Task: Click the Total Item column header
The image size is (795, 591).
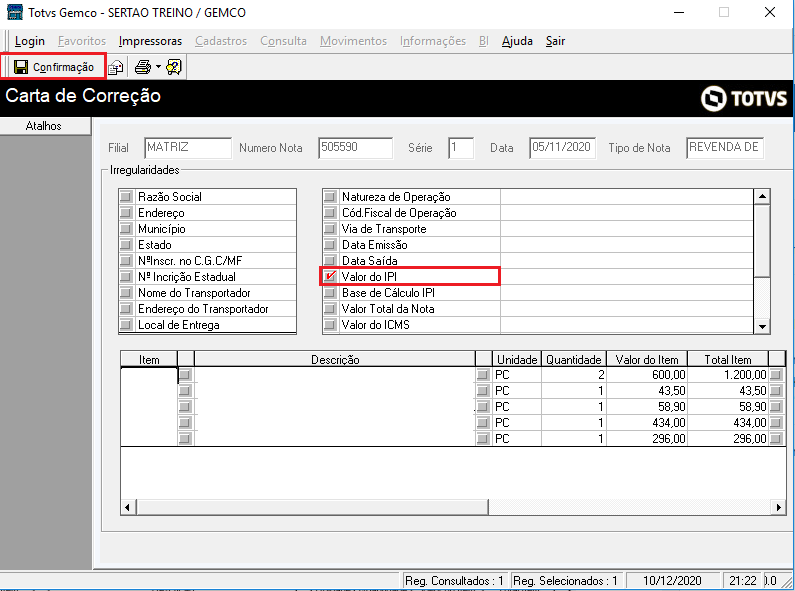Action: pyautogui.click(x=728, y=359)
